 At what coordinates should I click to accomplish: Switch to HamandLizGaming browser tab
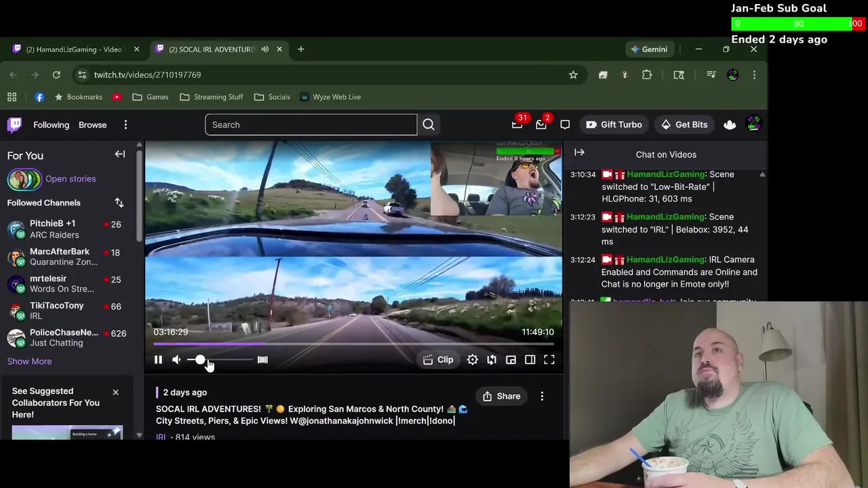[x=75, y=49]
